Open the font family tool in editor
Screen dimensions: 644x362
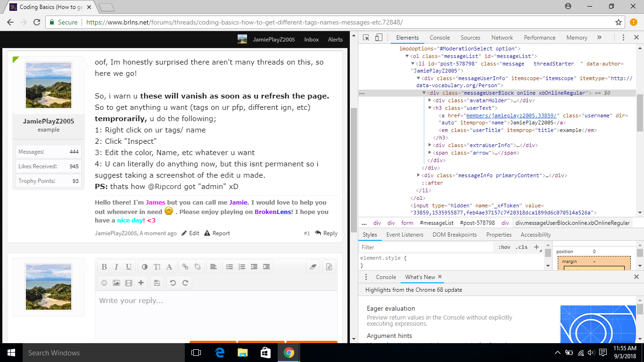169,267
